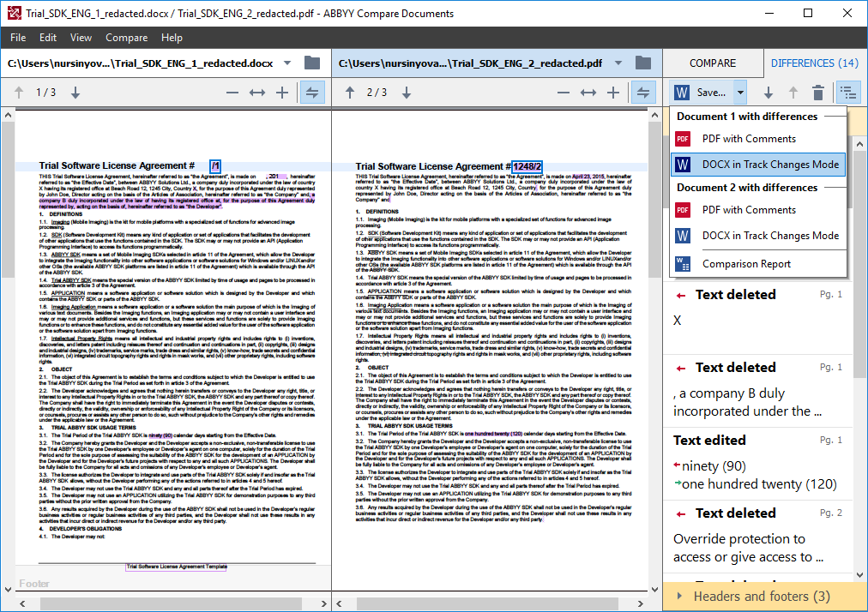Zoom out the right document pane
This screenshot has width=868, height=612.
point(563,93)
